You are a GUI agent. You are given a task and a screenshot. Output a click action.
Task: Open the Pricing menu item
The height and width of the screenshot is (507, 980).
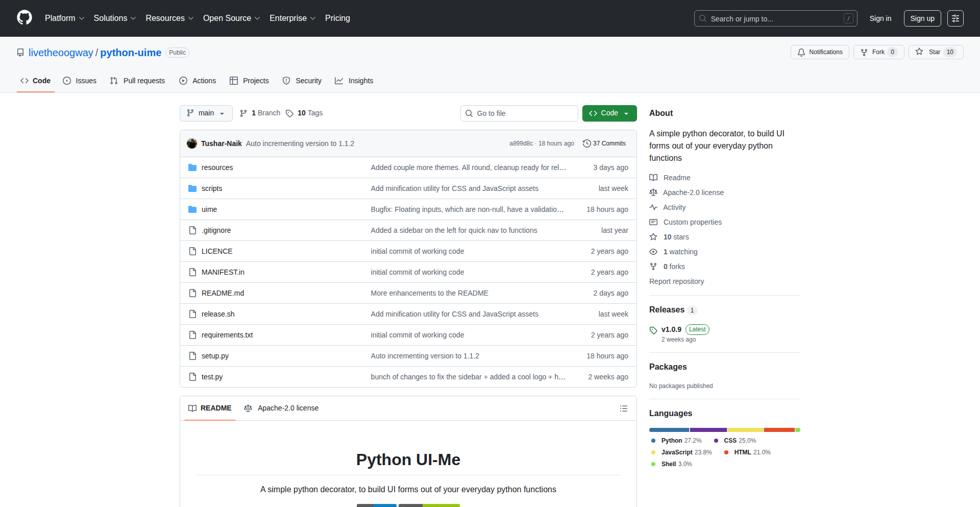[337, 18]
